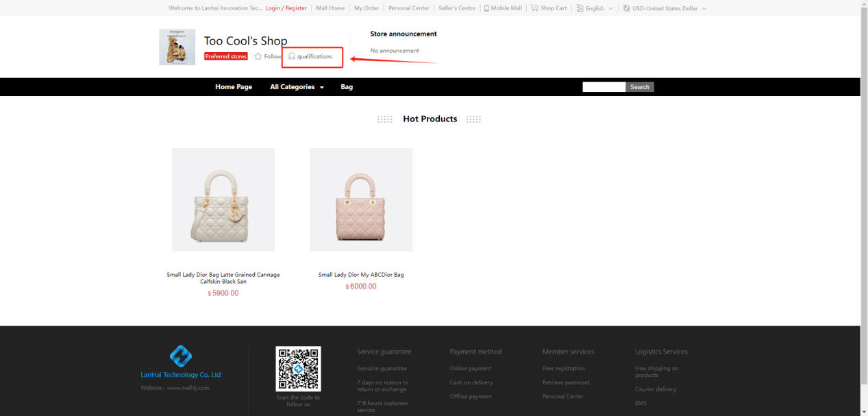This screenshot has width=868, height=416.
Task: Open the white Lady Dior bag image
Action: (x=223, y=199)
